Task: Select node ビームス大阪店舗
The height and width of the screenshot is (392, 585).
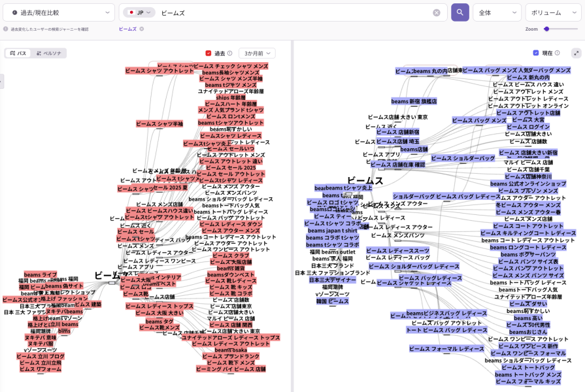Action: pos(231,262)
